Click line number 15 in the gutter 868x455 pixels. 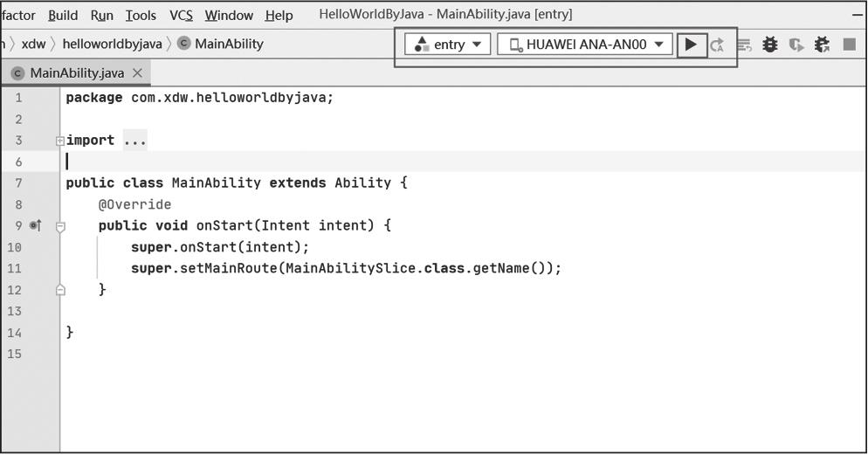coord(14,354)
